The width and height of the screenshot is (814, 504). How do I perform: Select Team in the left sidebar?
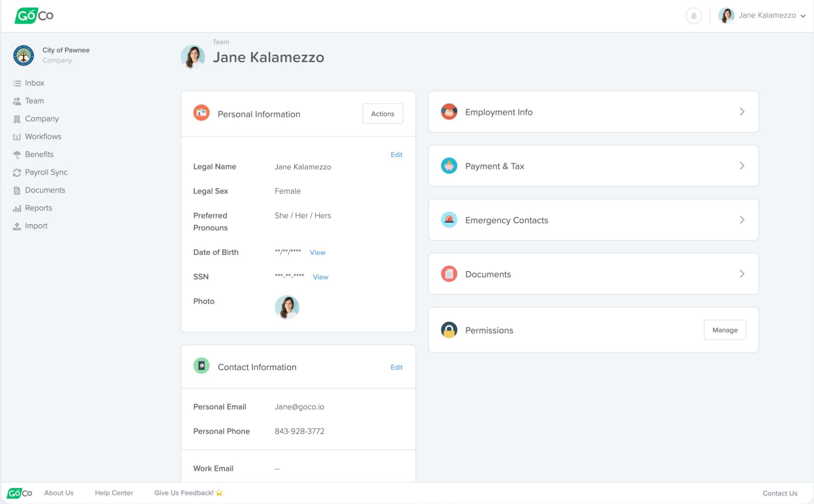tap(34, 100)
